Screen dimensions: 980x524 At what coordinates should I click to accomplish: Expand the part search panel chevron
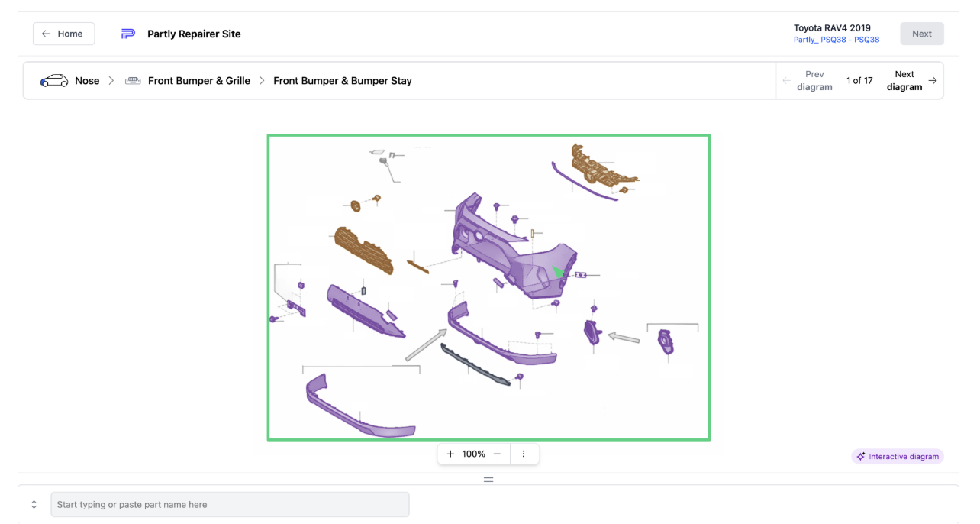pos(34,505)
